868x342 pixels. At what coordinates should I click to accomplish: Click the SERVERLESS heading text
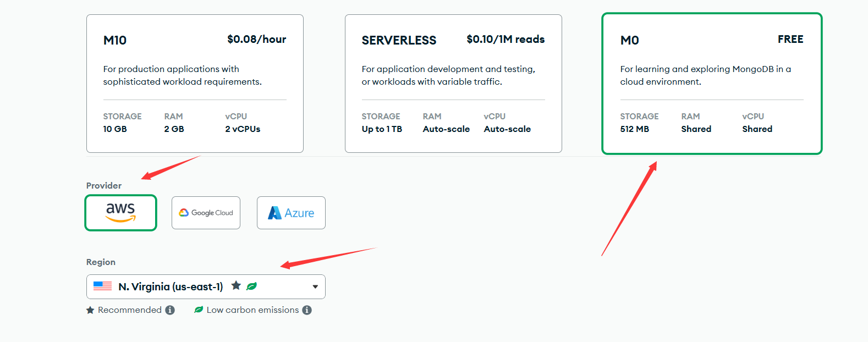[x=399, y=40]
